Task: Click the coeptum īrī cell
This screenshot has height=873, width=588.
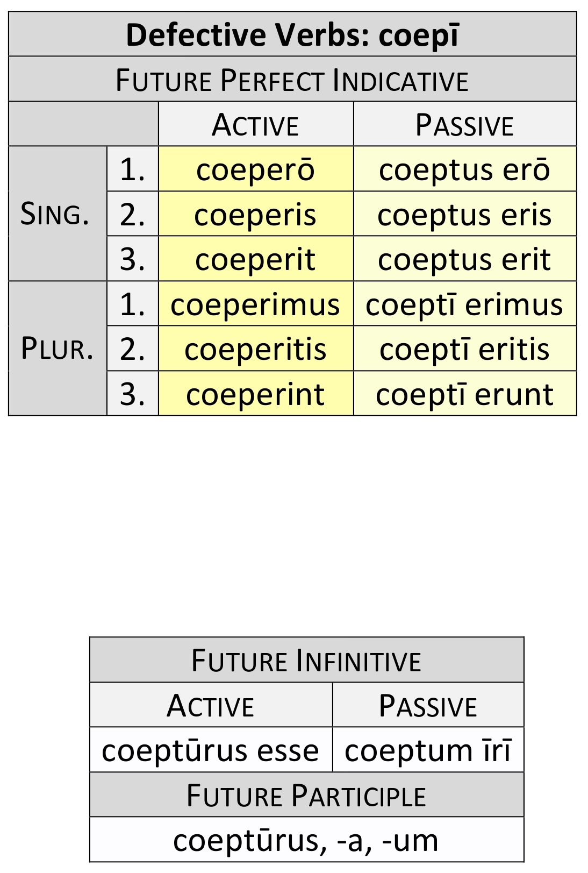Action: click(x=428, y=750)
